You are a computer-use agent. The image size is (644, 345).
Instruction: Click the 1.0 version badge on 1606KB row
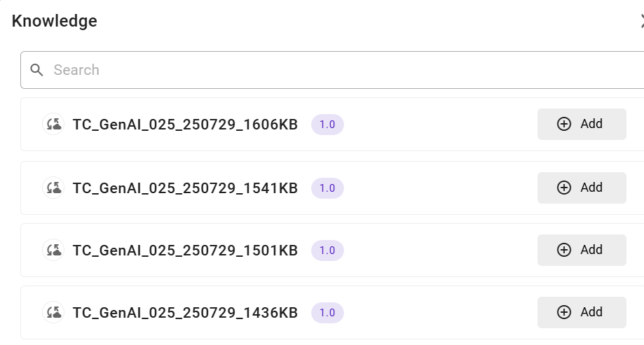327,125
